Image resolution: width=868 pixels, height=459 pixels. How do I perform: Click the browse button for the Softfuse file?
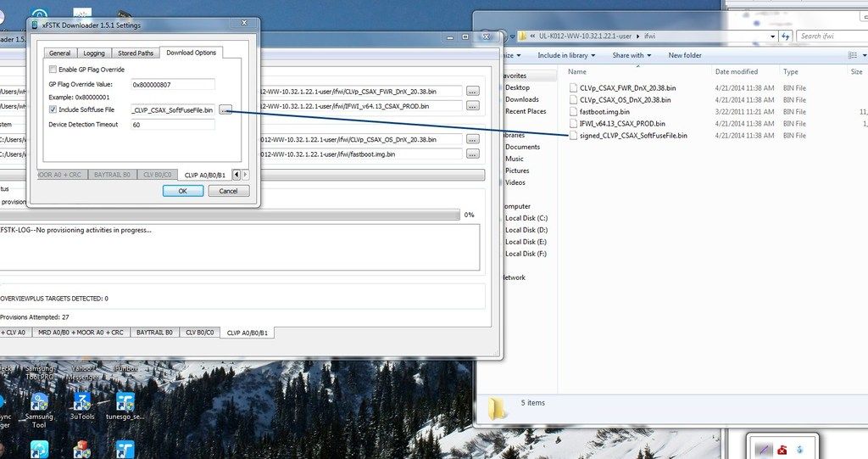point(225,109)
